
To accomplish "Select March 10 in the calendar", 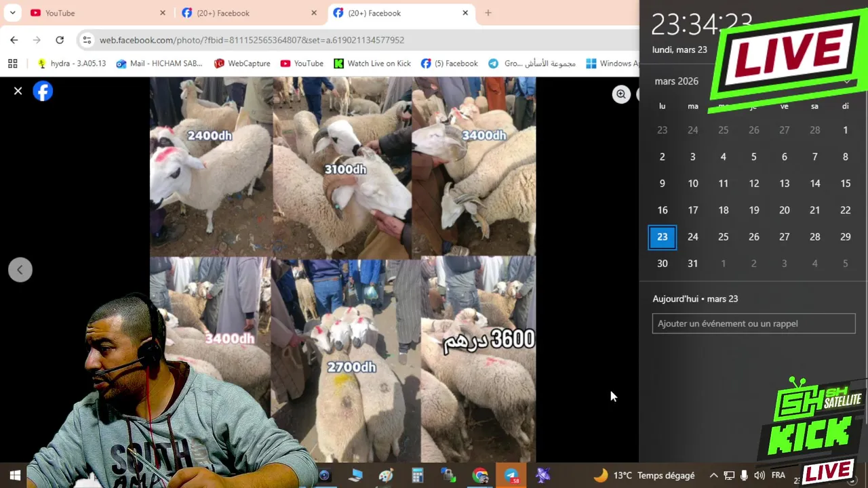I will (x=693, y=184).
